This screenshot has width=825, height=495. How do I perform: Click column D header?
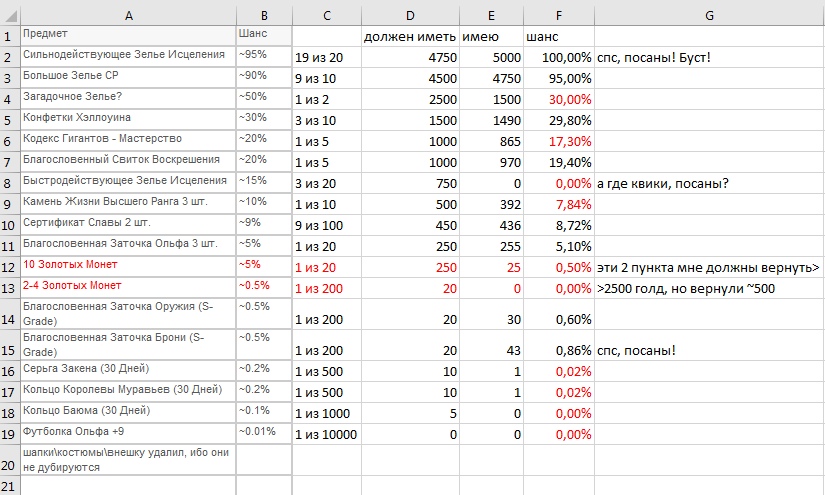pos(410,14)
